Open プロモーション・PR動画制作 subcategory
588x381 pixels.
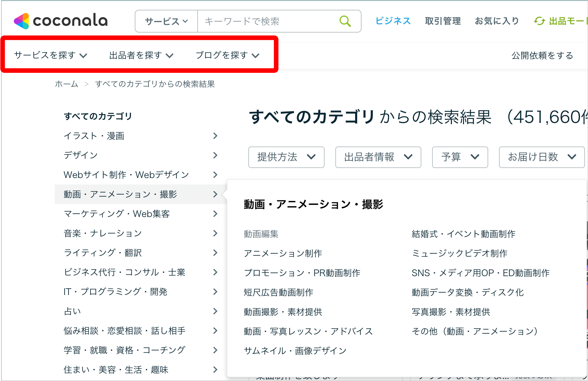[302, 273]
